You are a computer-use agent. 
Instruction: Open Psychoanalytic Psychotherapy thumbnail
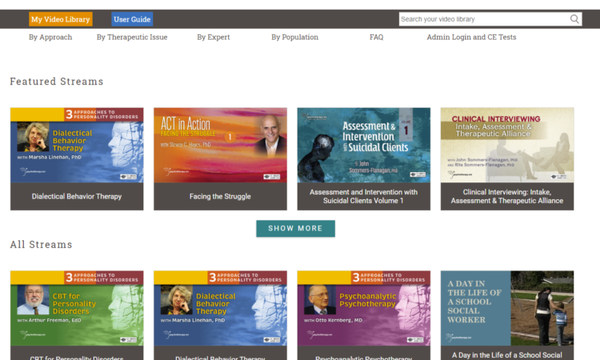364,308
